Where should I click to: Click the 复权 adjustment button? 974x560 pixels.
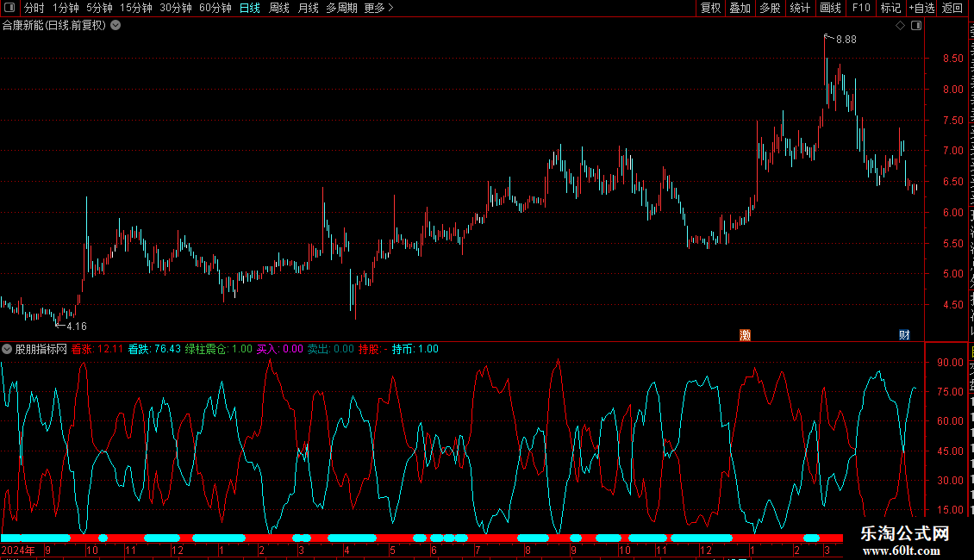710,8
